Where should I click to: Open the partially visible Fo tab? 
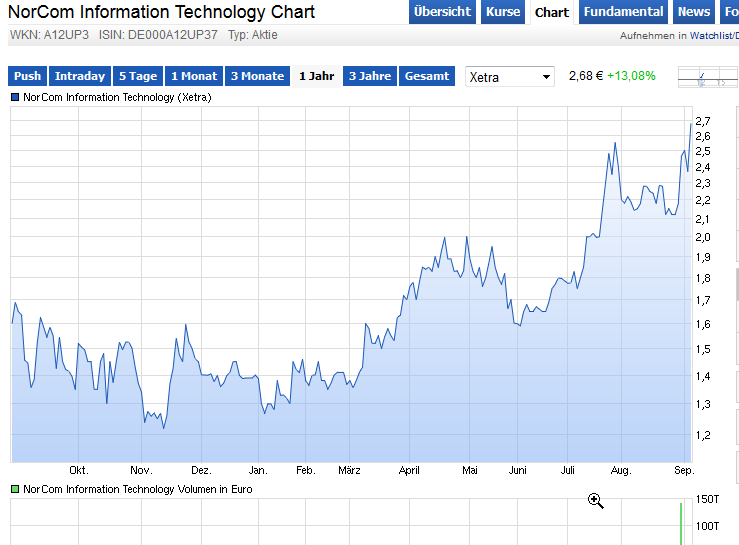pyautogui.click(x=730, y=12)
